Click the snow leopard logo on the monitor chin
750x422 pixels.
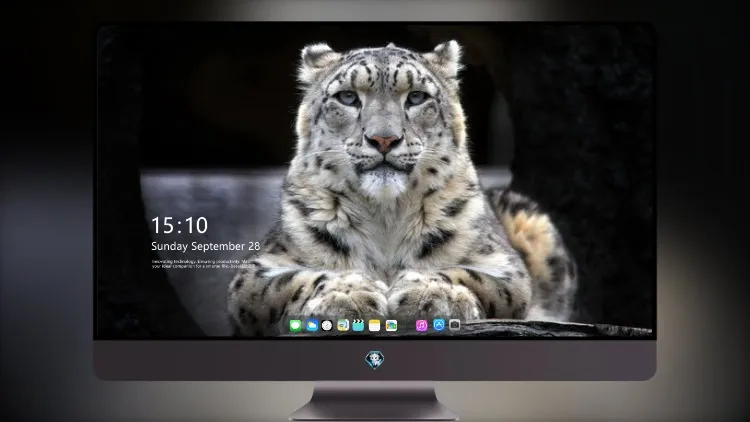click(375, 360)
